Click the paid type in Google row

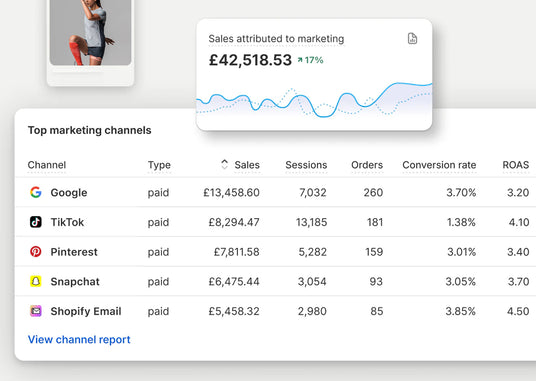[x=158, y=193]
